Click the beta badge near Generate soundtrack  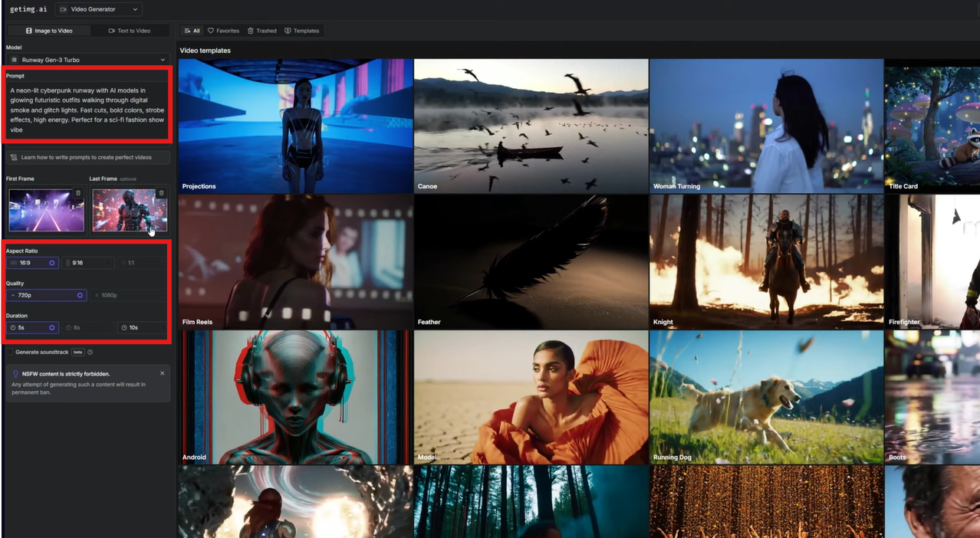pyautogui.click(x=77, y=353)
